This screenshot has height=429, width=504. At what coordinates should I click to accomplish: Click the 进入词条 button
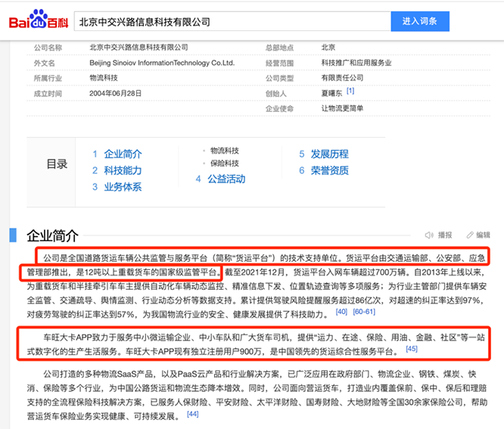coord(420,21)
